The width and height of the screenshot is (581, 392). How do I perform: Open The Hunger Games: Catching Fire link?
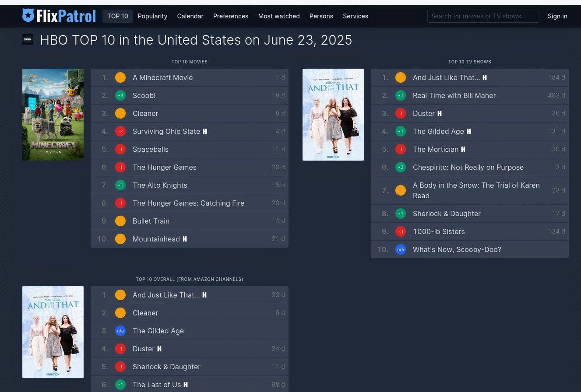click(x=188, y=203)
